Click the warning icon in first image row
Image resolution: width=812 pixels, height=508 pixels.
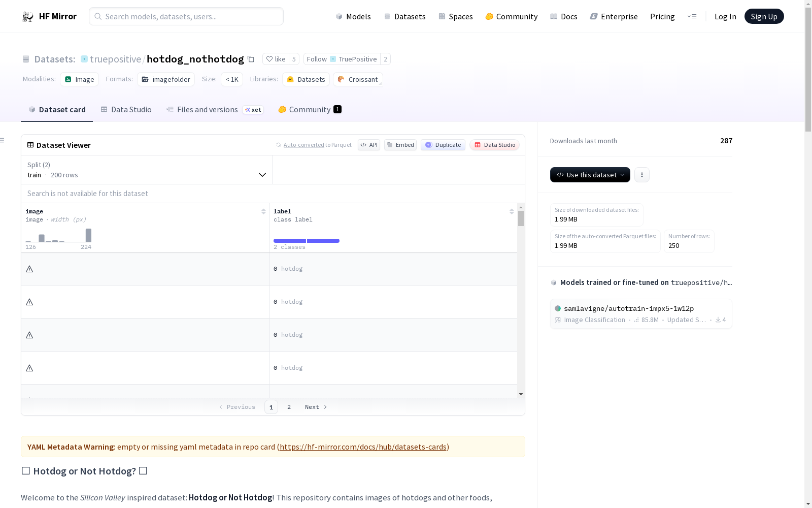29,269
